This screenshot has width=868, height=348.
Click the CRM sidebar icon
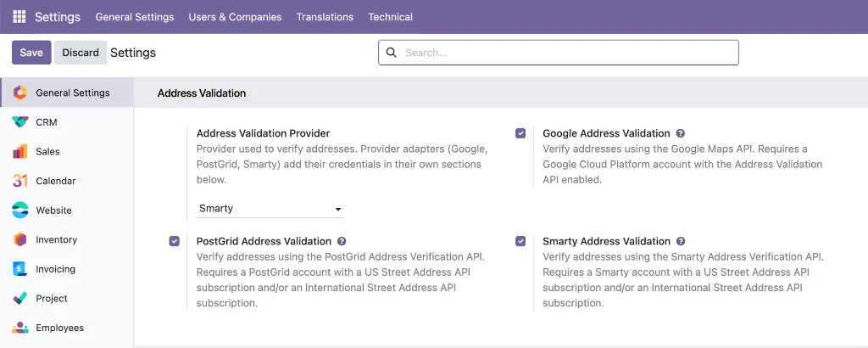pos(20,122)
